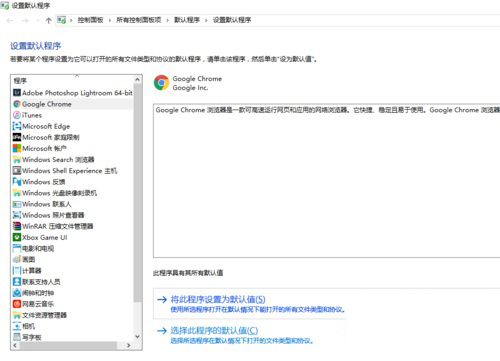The width and height of the screenshot is (500, 361).
Task: Select the 计算器 calculator icon
Action: (x=17, y=270)
